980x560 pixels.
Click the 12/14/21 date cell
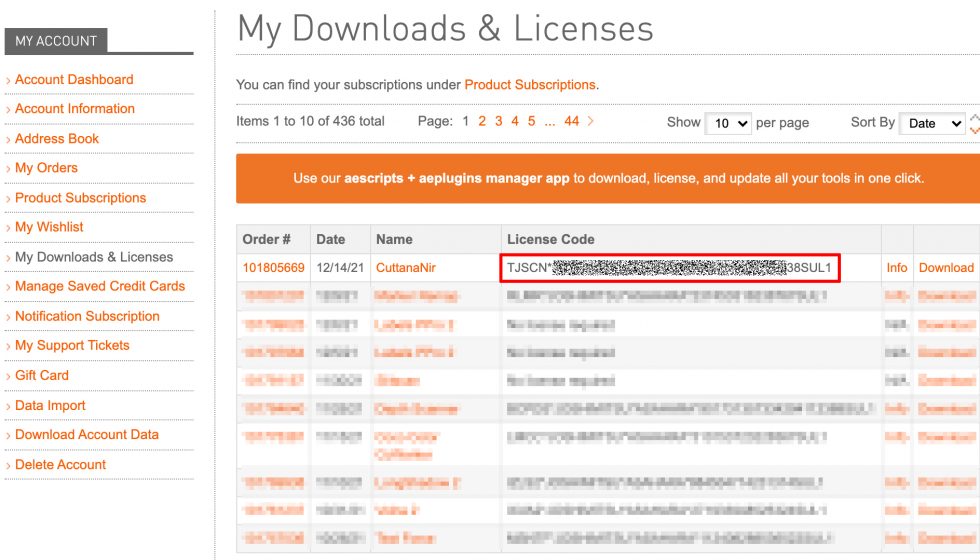pyautogui.click(x=340, y=268)
